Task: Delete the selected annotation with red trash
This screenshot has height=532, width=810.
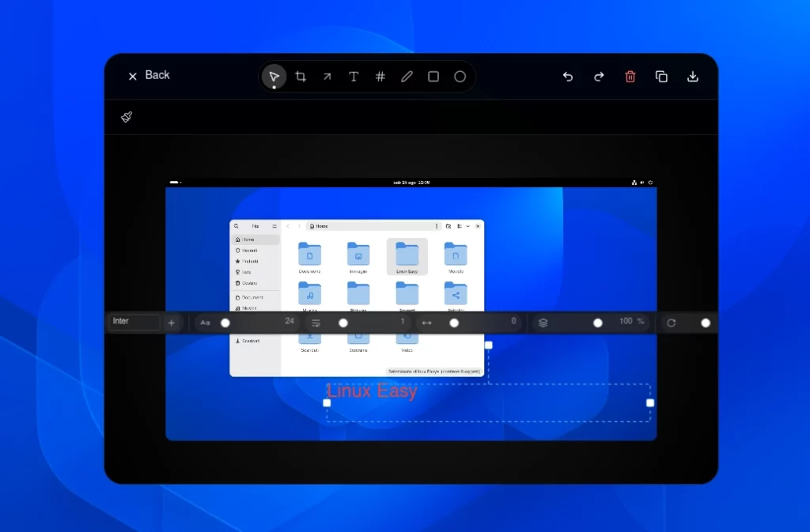Action: 630,77
